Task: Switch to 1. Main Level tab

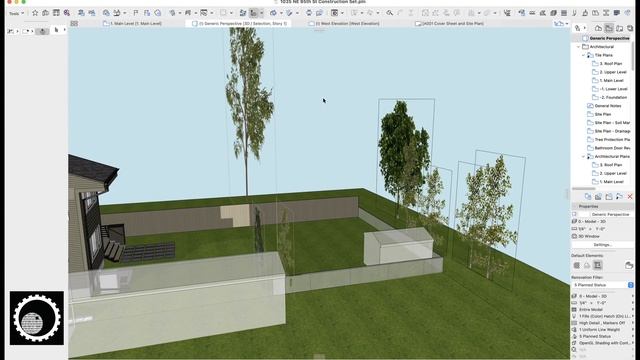Action: pyautogui.click(x=132, y=24)
